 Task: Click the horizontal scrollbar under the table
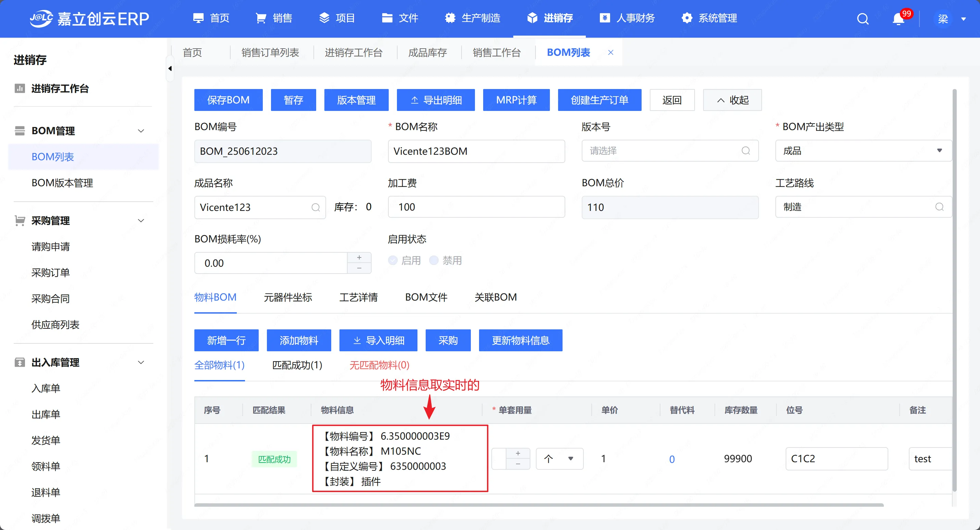(538, 505)
